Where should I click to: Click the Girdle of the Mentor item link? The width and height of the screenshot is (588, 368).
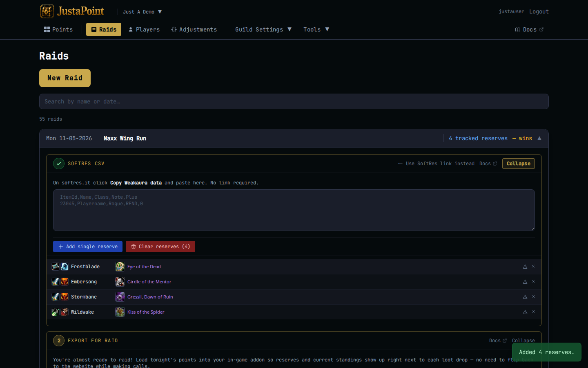[x=149, y=282]
